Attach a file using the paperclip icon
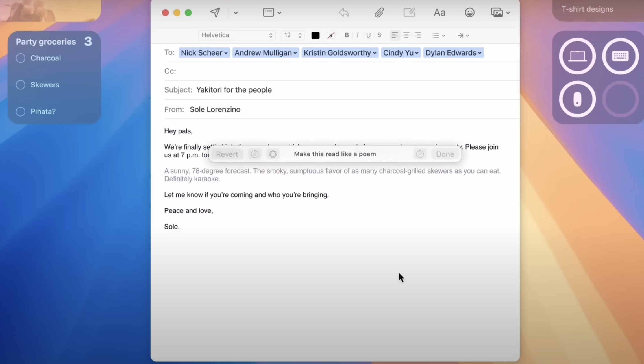 point(379,12)
